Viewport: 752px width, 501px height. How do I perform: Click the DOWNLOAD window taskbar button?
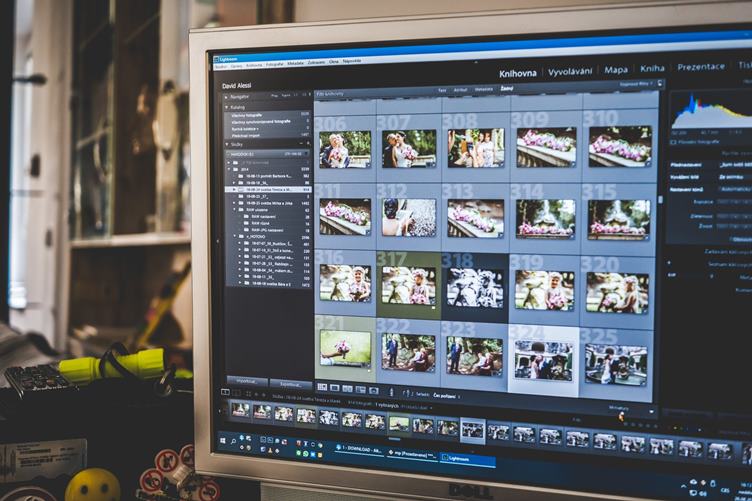point(359,450)
